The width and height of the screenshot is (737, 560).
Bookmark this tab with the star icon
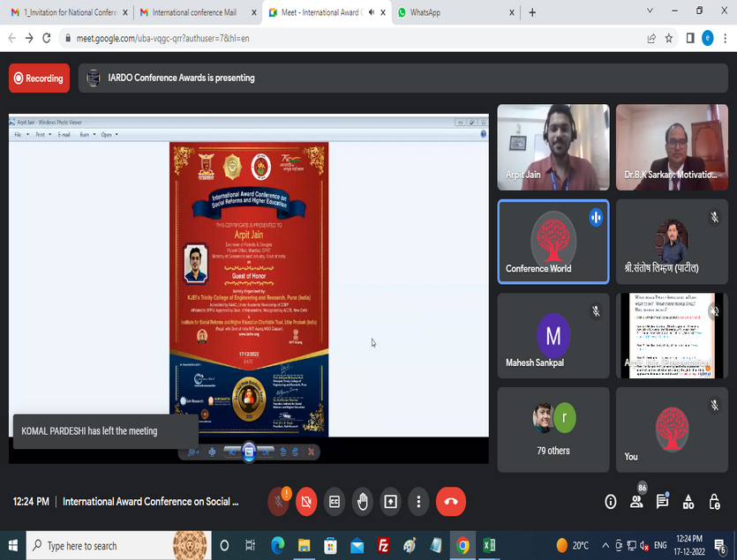(x=669, y=39)
